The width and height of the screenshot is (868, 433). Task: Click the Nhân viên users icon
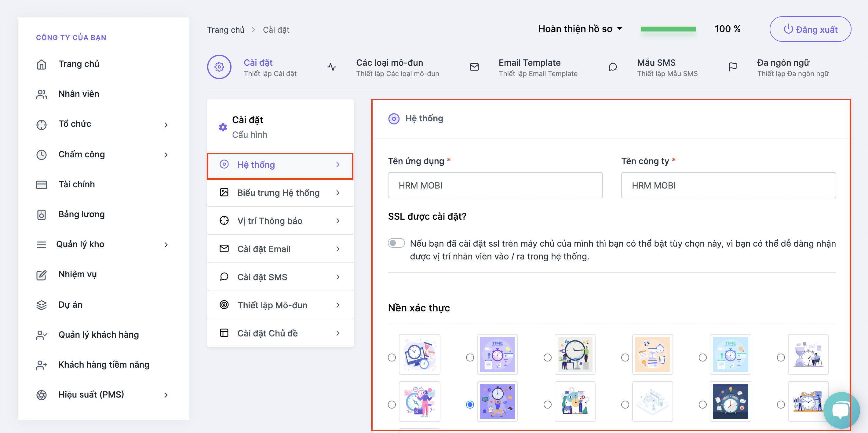click(x=42, y=94)
